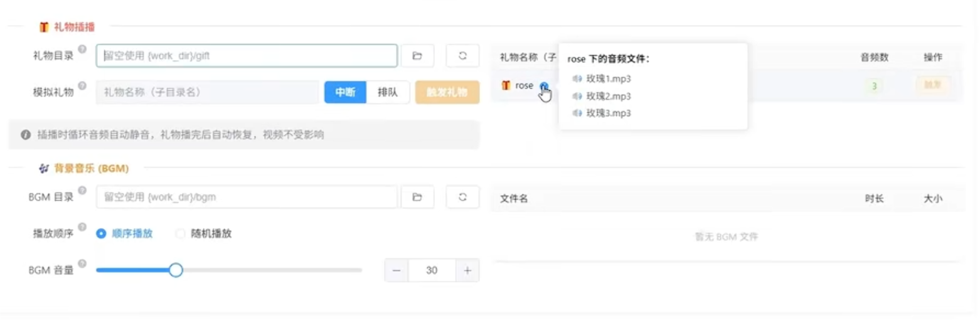Click audio count badge 3 for rose

874,86
